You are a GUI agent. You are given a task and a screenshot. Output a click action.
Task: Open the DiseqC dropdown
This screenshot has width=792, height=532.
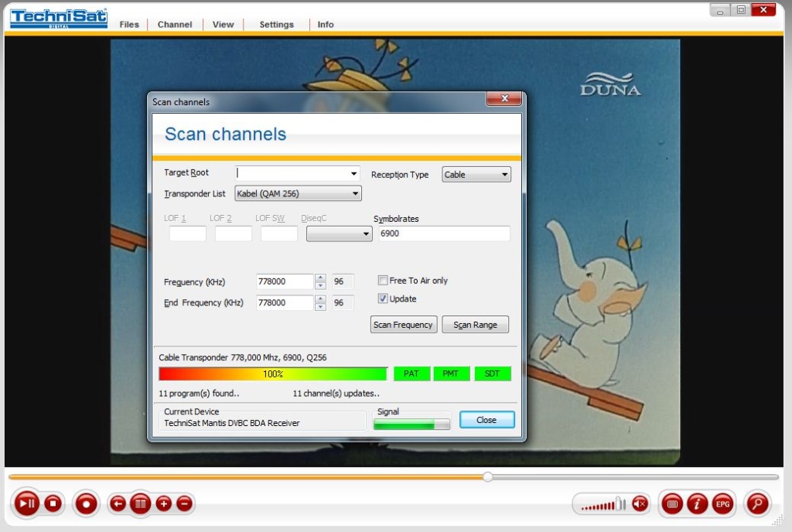click(340, 234)
